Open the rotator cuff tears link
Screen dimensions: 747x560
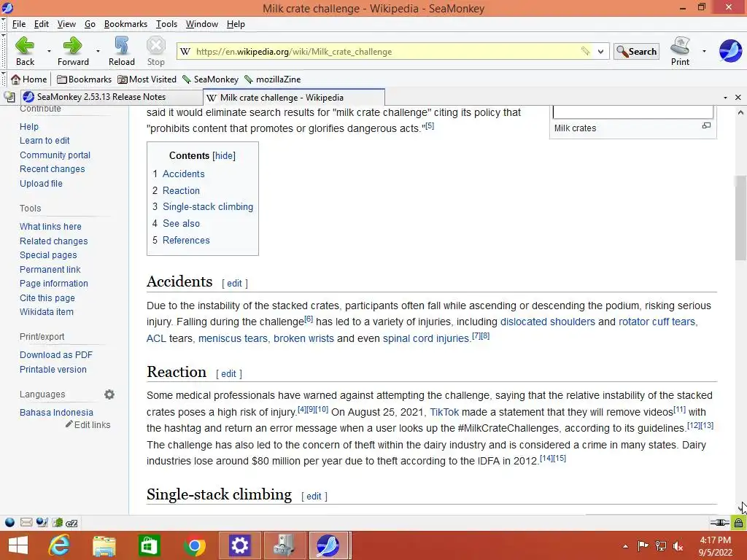(658, 322)
